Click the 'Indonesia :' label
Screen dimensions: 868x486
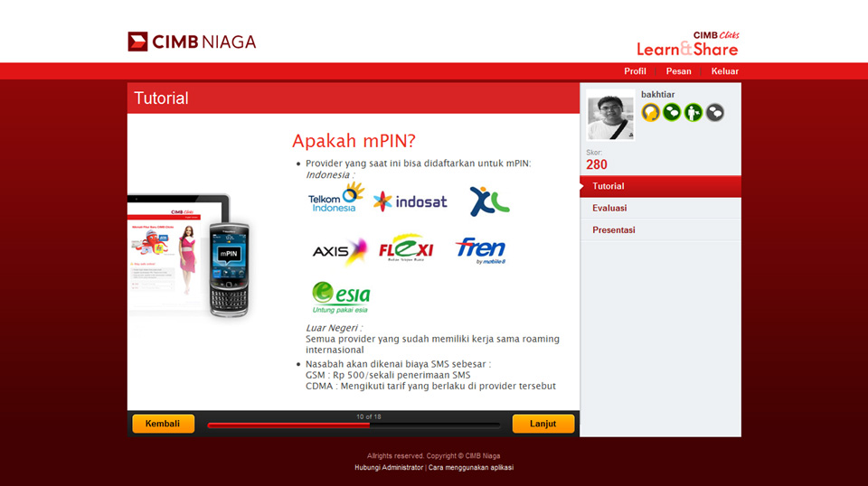click(x=331, y=174)
